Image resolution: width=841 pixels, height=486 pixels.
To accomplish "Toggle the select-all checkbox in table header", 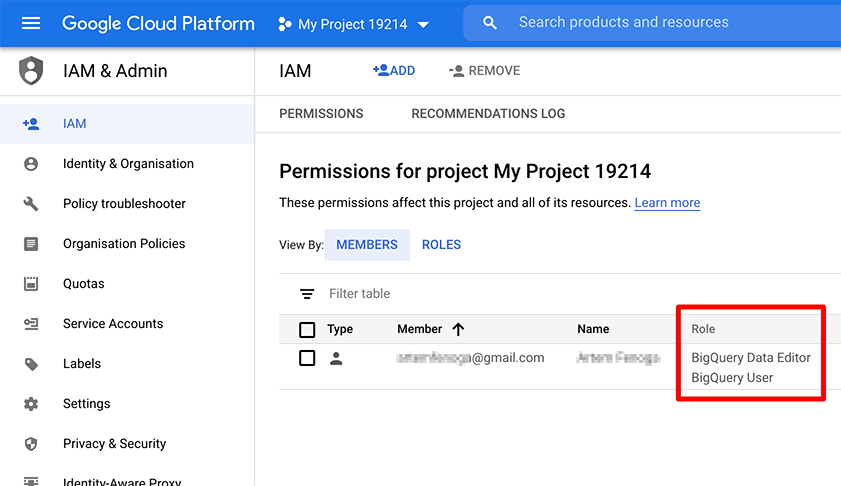I will point(307,329).
